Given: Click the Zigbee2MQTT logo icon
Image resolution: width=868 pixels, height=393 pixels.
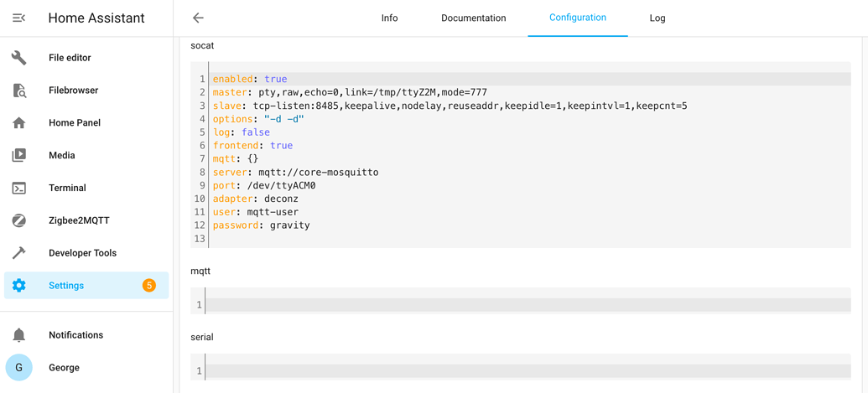Looking at the screenshot, I should (18, 220).
